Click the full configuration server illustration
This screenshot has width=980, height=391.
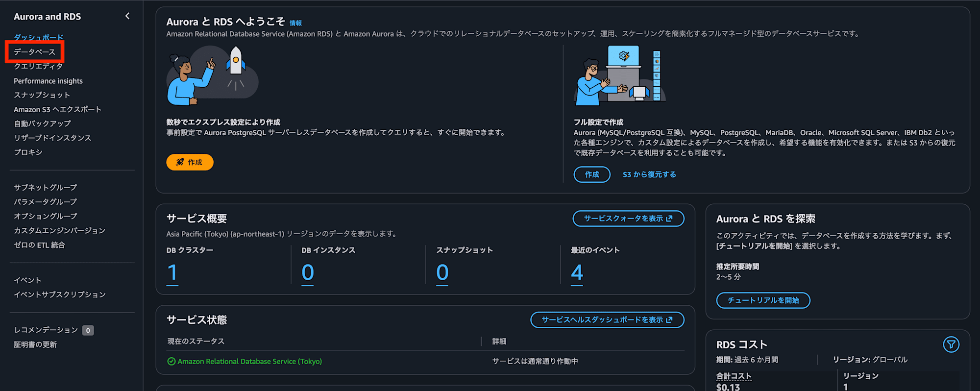coord(620,75)
